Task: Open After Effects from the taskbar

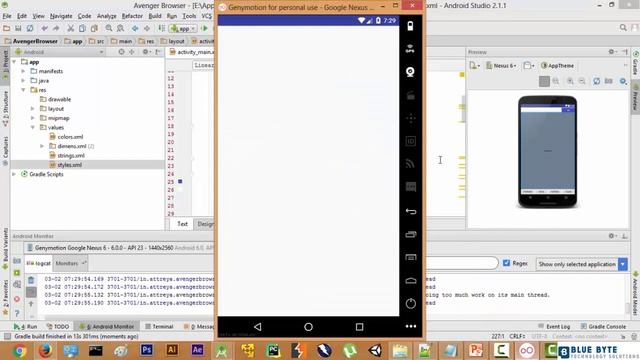Action: (198, 350)
